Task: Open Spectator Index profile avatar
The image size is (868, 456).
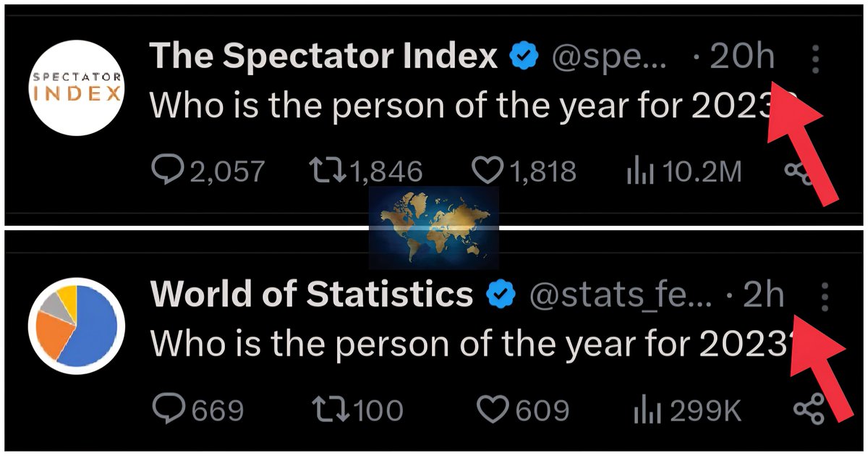Action: [x=77, y=87]
